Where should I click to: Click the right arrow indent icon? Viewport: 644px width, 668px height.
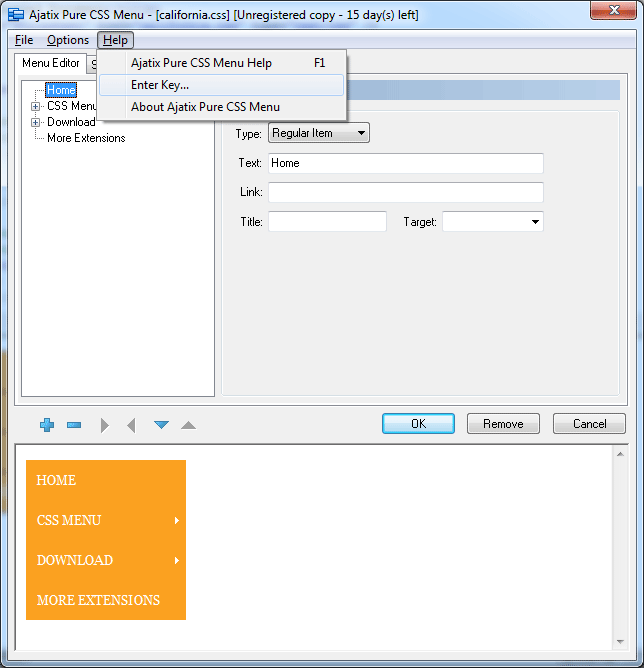click(x=105, y=425)
